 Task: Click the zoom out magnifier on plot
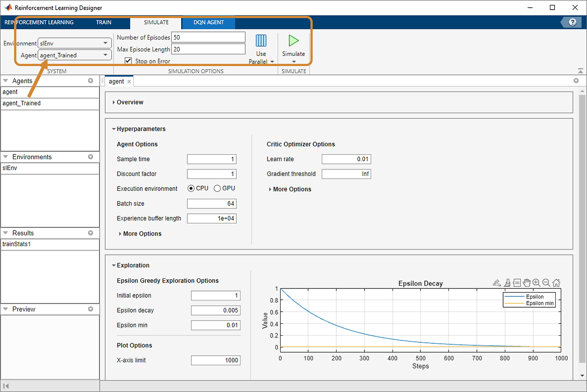pyautogui.click(x=546, y=283)
